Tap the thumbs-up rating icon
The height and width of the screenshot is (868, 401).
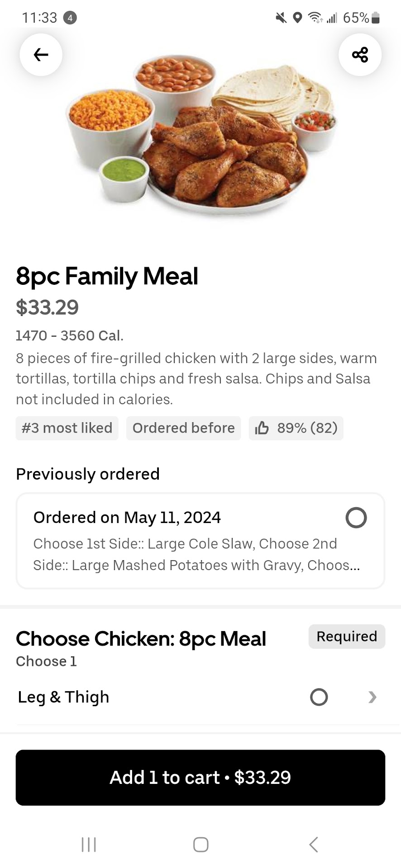point(262,428)
